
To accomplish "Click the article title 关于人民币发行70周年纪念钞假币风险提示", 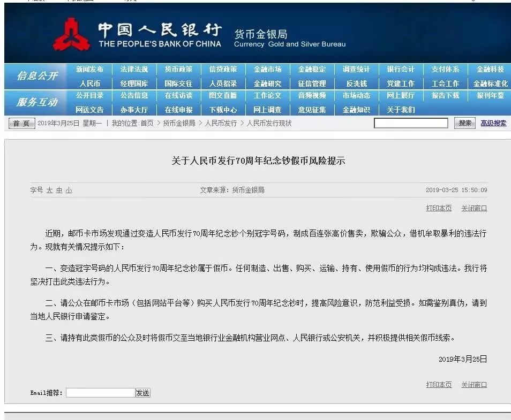I will pyautogui.click(x=258, y=161).
